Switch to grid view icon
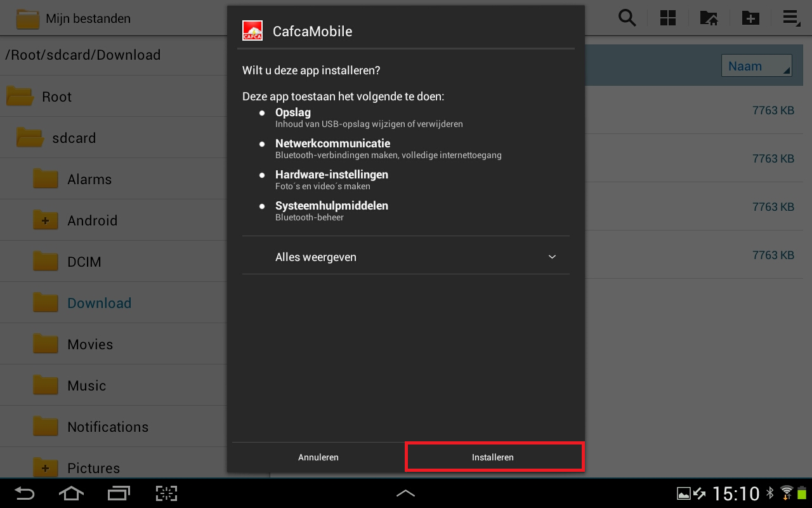Screen dimensions: 812x508 click(x=667, y=18)
